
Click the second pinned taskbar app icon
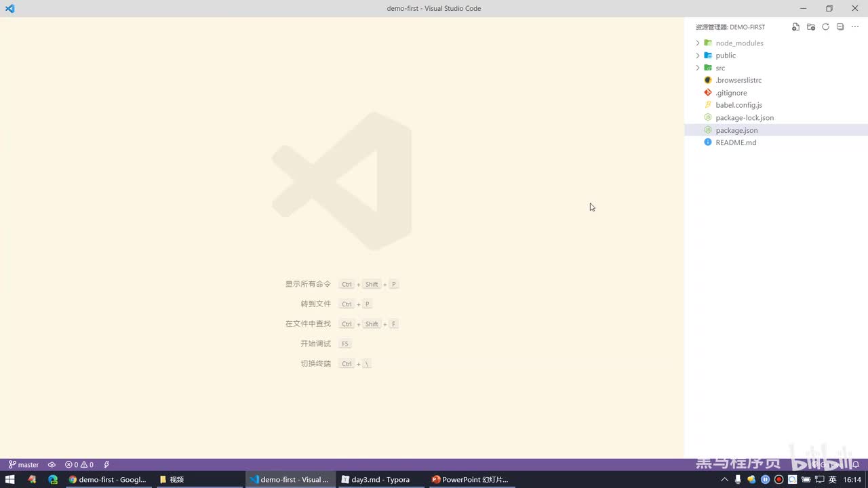[32, 479]
